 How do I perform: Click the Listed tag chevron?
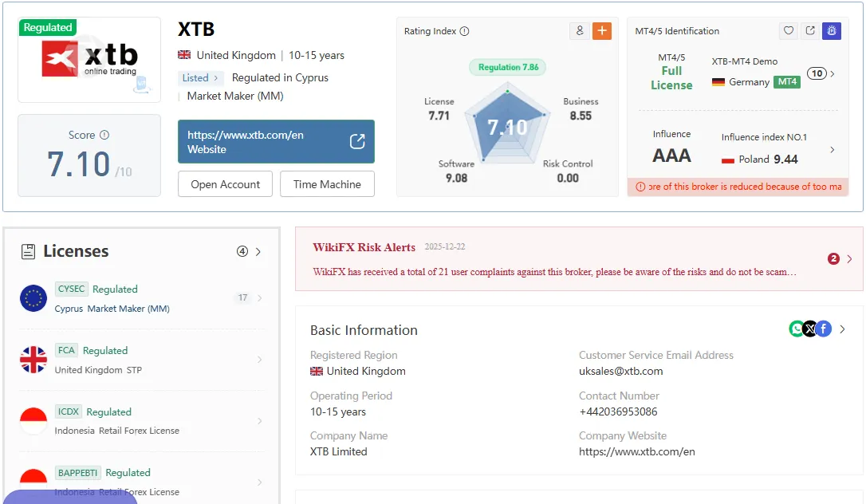pos(216,78)
